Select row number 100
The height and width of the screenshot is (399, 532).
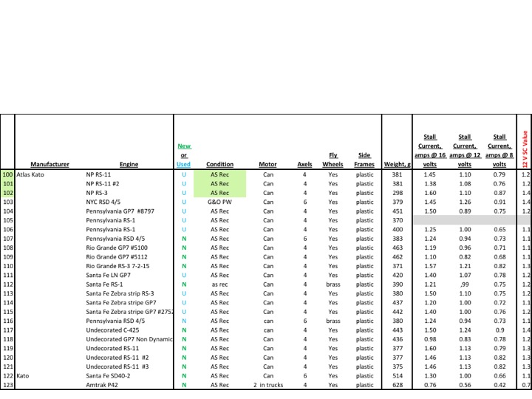(x=7, y=174)
